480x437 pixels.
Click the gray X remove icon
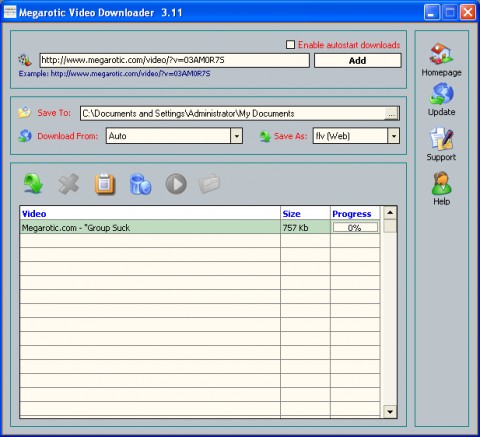pos(69,184)
